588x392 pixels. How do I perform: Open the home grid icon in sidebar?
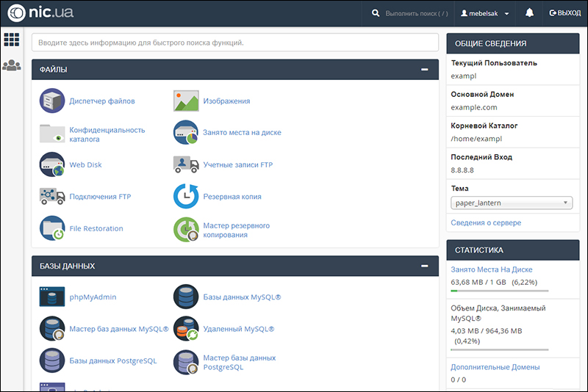coord(11,40)
